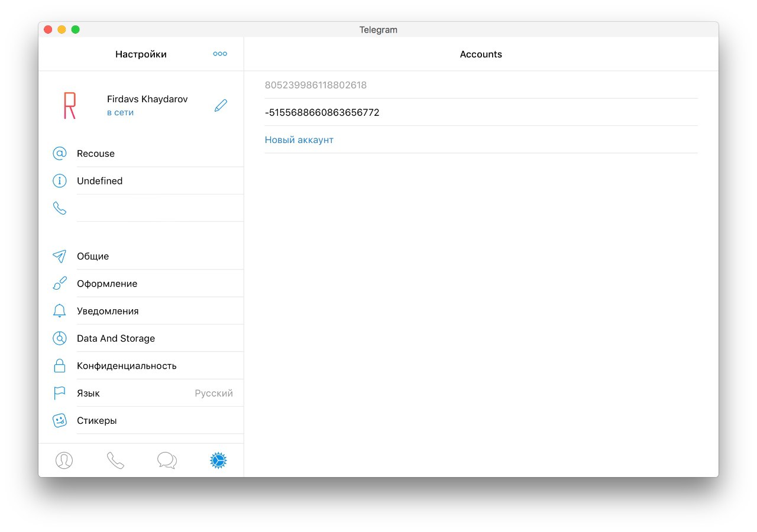Click the Recouse username row
Image resolution: width=757 pixels, height=532 pixels.
tap(141, 154)
